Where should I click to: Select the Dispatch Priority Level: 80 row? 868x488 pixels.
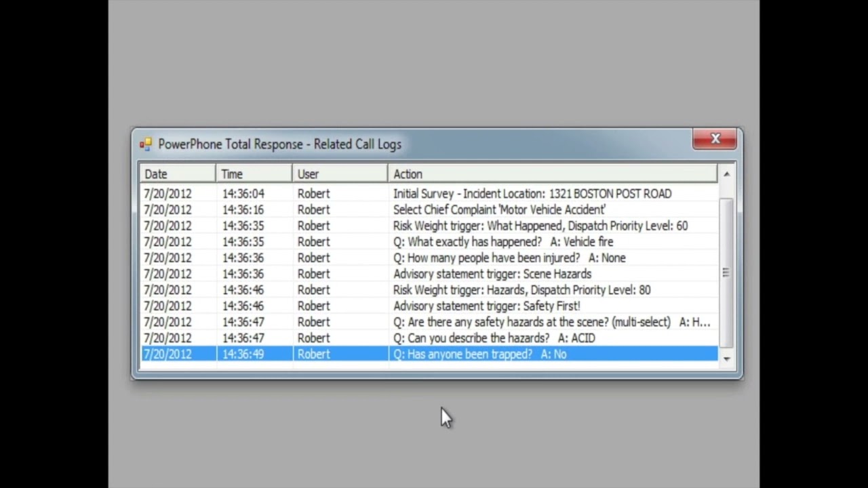[429, 290]
